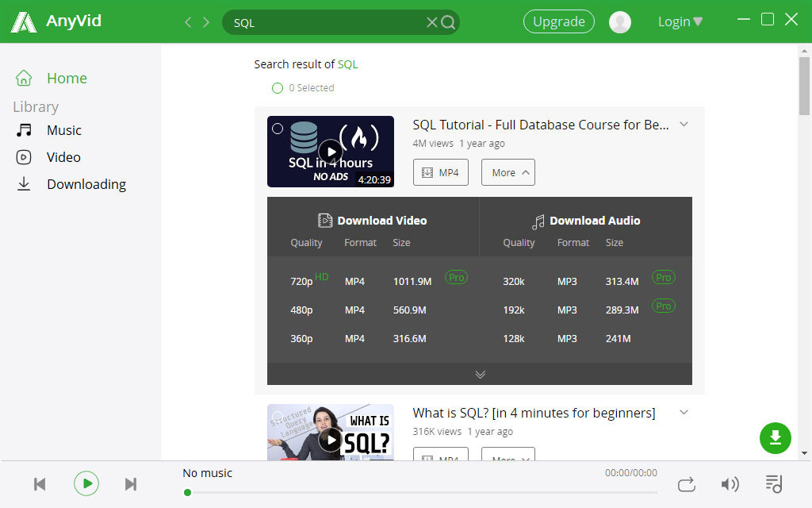The image size is (812, 508).
Task: Expand the What is SQL title chevron
Action: click(684, 413)
